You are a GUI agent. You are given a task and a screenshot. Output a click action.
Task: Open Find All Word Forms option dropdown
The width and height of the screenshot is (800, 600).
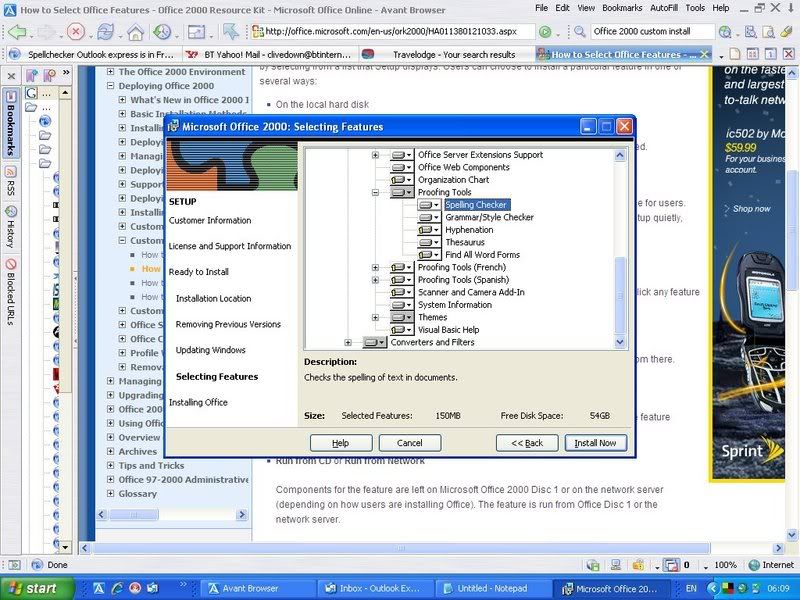tap(429, 255)
